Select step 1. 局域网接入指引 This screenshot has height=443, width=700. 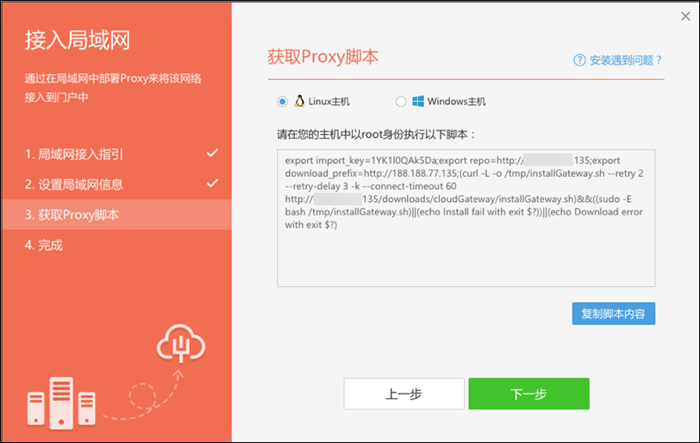click(x=117, y=154)
